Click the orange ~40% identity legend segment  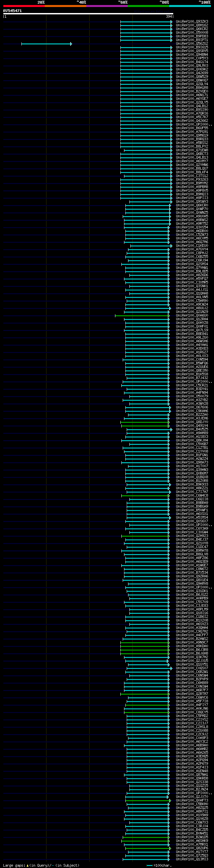pos(66,6)
